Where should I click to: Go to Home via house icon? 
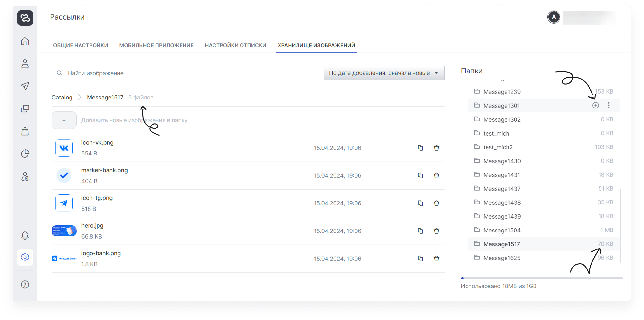25,41
